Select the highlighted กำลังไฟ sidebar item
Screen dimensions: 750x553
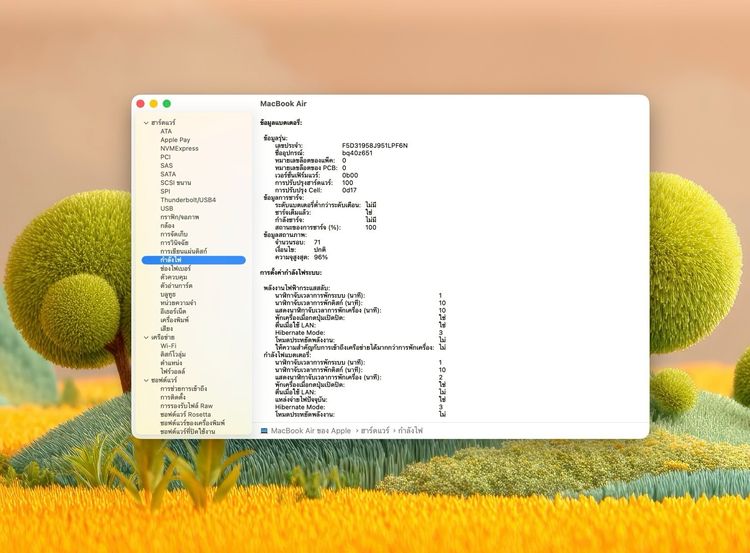click(x=171, y=260)
